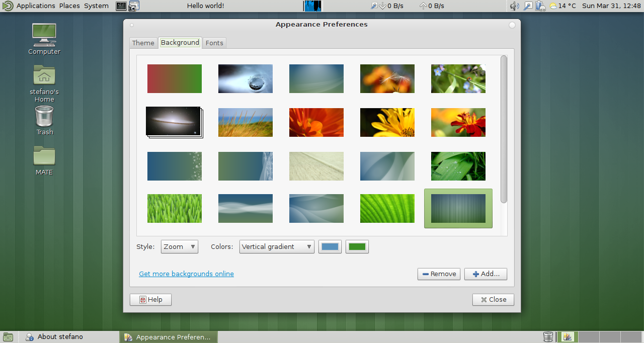Switch to the Fonts tab
The height and width of the screenshot is (343, 644).
coord(214,43)
